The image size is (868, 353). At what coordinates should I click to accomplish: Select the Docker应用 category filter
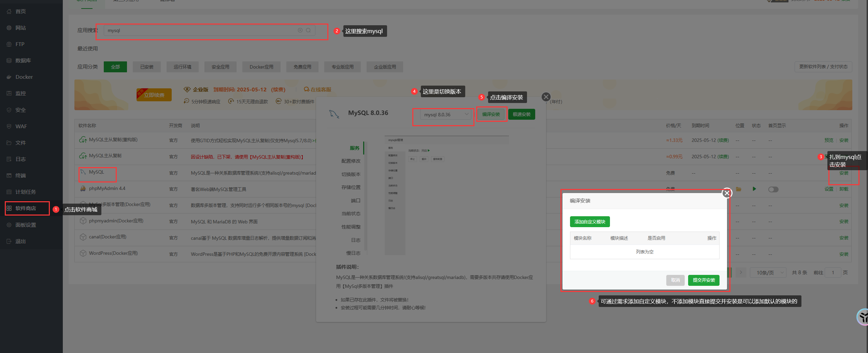point(261,67)
